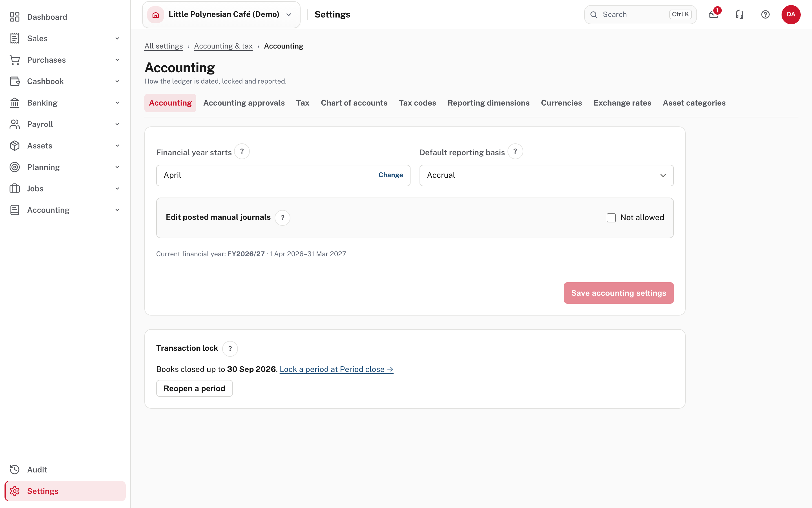Expand the Banking menu chevron
This screenshot has height=508, width=812.
click(x=118, y=103)
